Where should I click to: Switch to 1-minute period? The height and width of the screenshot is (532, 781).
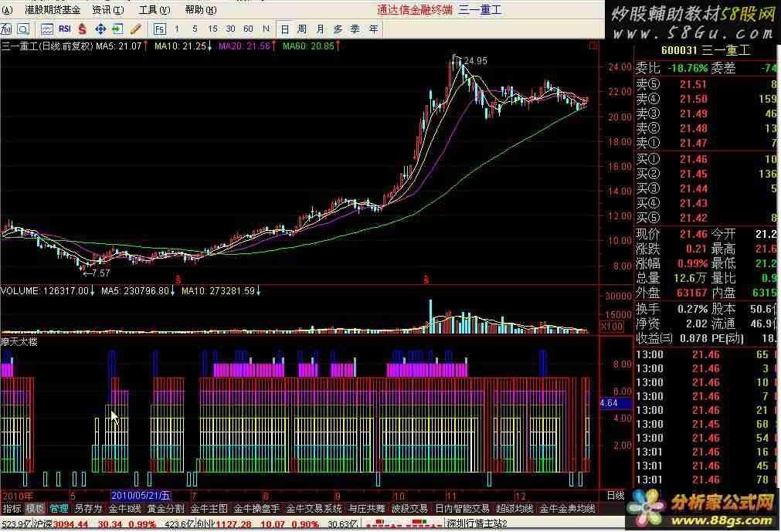(x=177, y=29)
